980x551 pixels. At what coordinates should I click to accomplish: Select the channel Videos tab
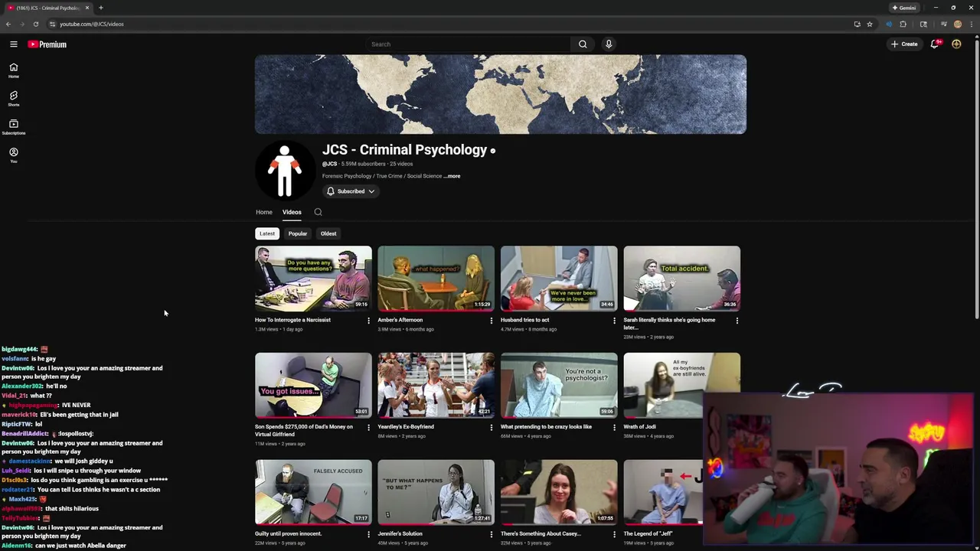292,212
